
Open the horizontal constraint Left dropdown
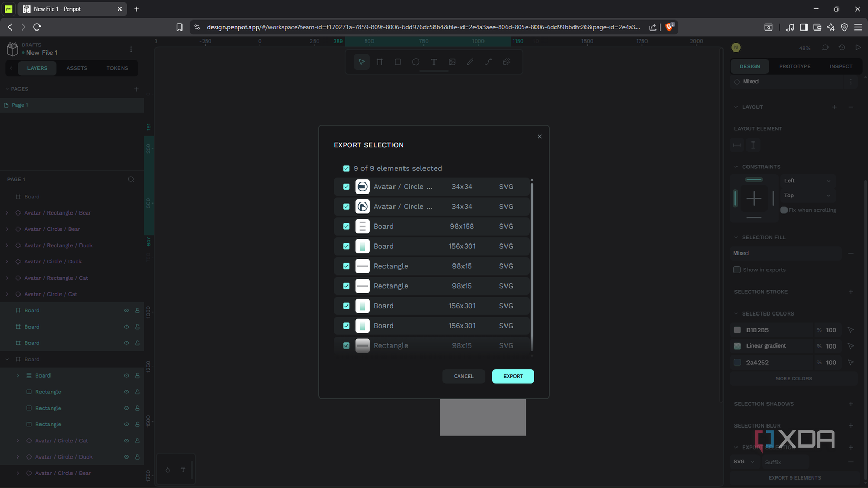807,181
